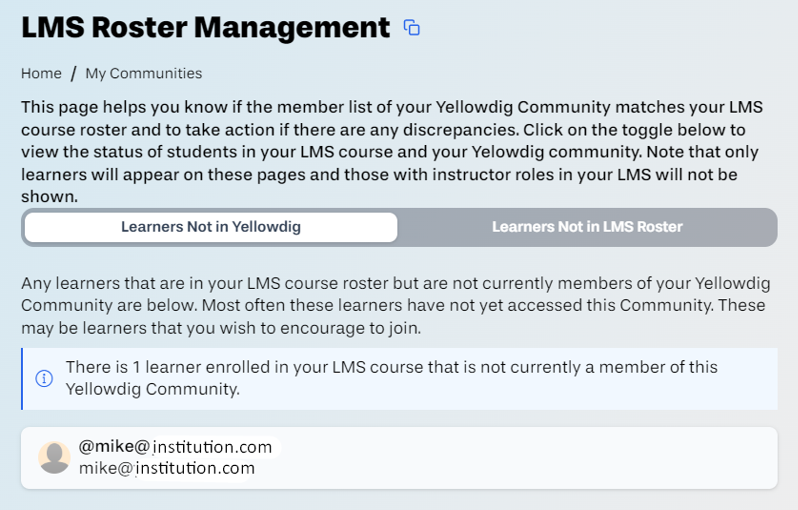Image resolution: width=798 pixels, height=510 pixels.
Task: Click the copy icon beside the page title
Action: pos(412,27)
